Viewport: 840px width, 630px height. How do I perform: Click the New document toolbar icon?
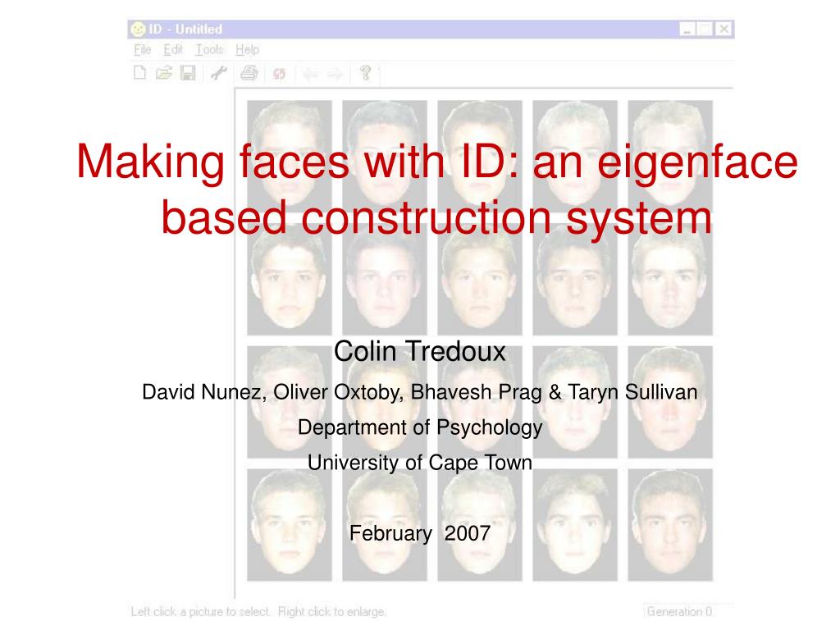point(139,72)
